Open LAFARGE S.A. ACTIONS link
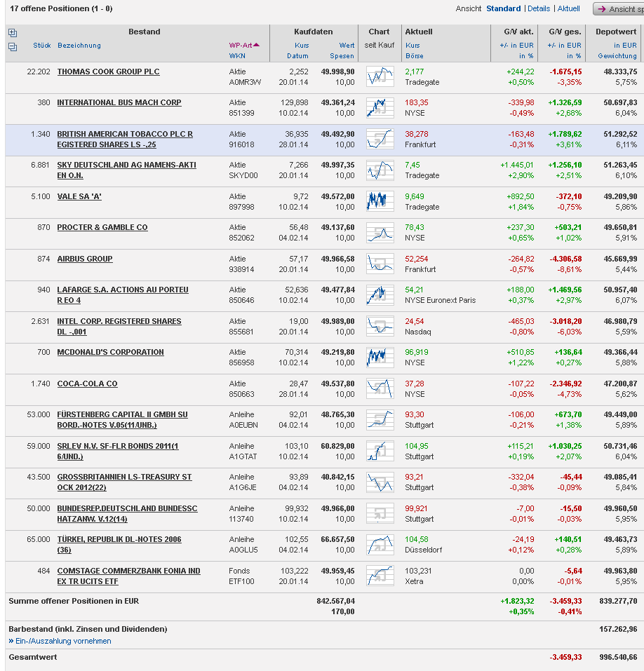The image size is (644, 671). 123,295
